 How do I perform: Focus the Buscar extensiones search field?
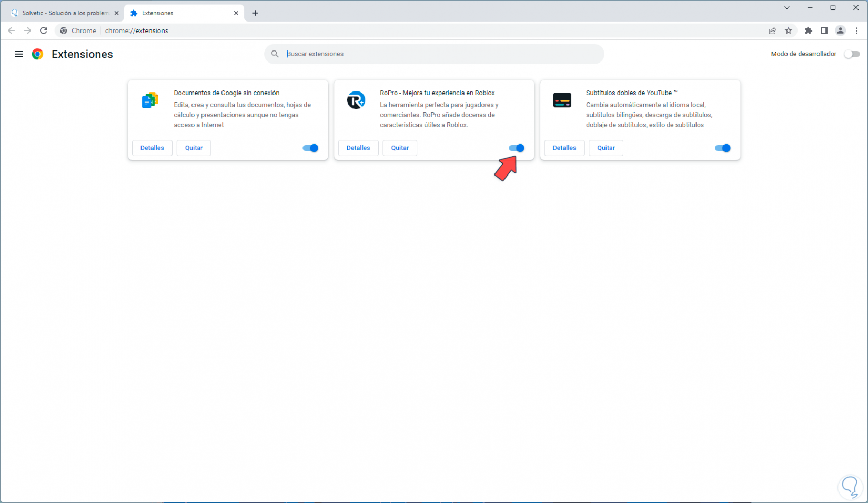pyautogui.click(x=434, y=54)
